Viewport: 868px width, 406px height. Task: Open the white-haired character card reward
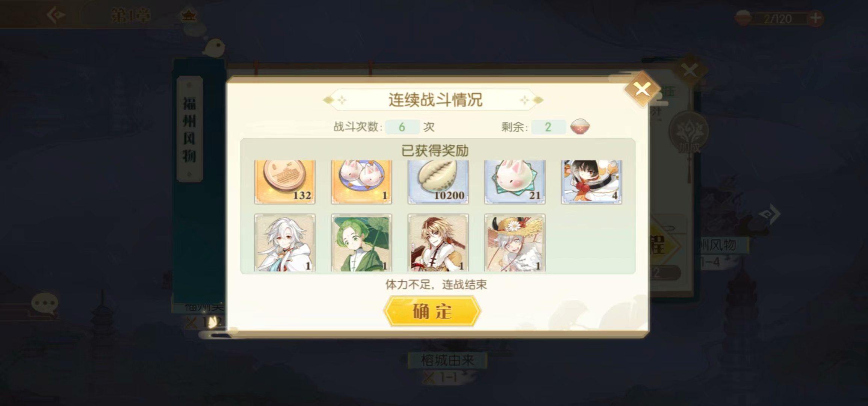[x=285, y=243]
